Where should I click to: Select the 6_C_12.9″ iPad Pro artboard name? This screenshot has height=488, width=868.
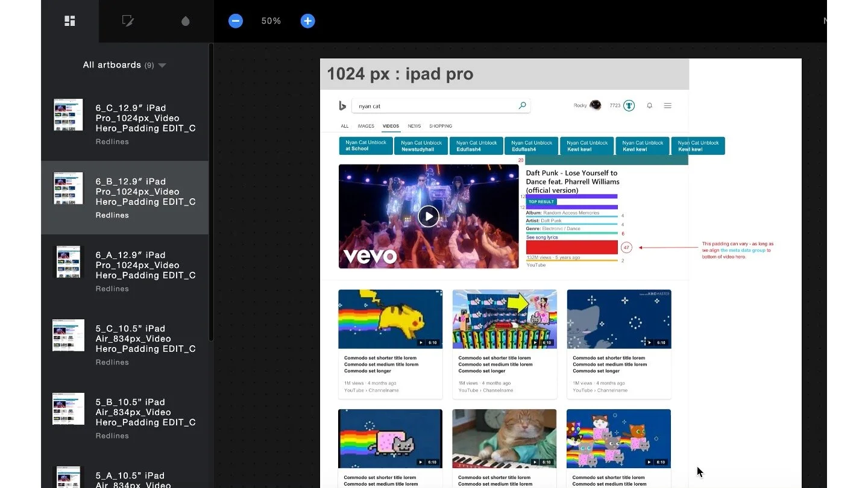click(x=145, y=118)
